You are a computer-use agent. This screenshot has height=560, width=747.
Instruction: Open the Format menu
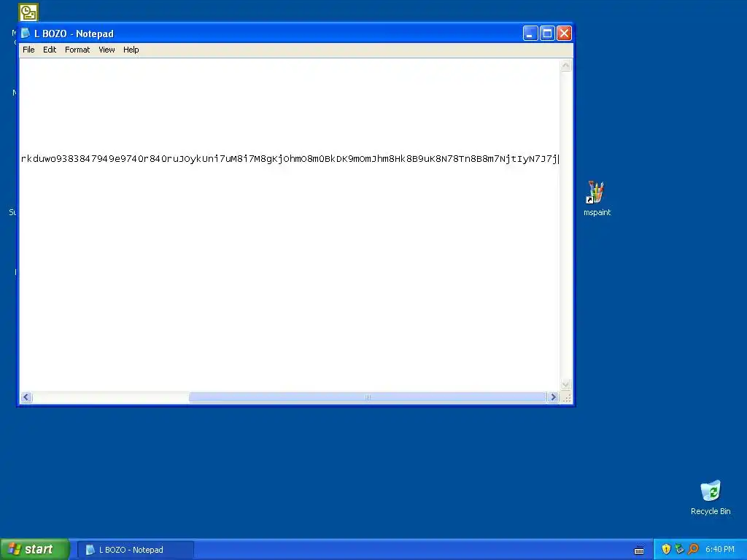(77, 50)
